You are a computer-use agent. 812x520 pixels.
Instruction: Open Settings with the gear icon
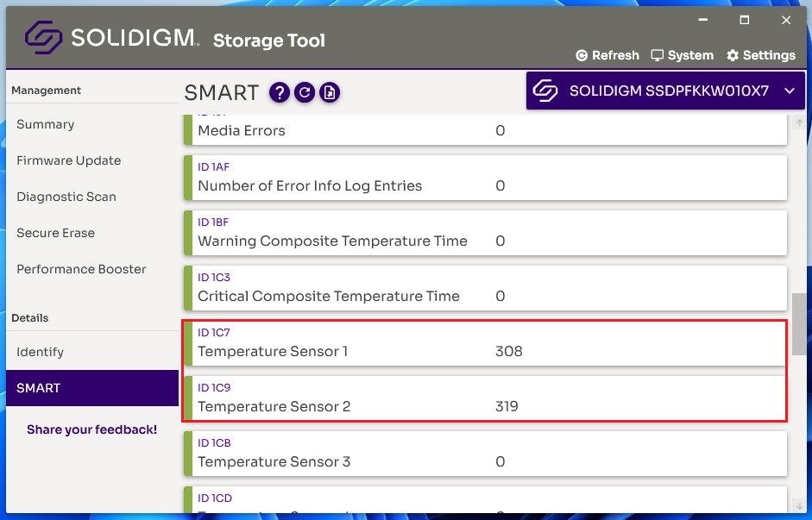(x=761, y=55)
